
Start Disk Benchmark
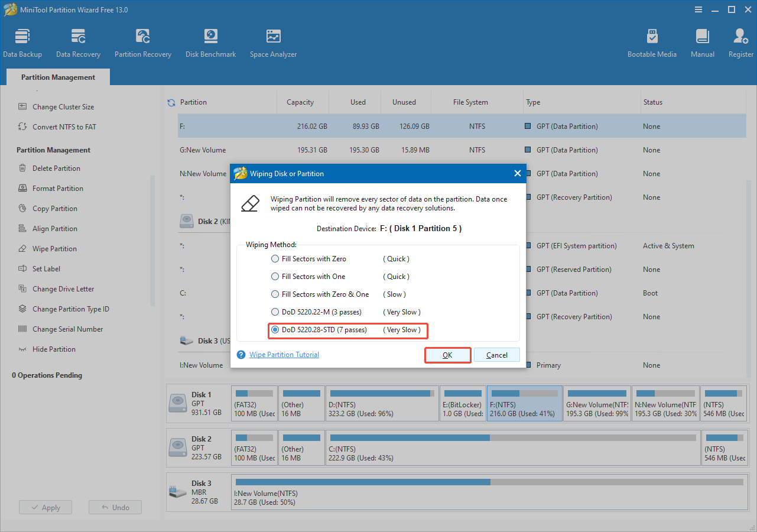pyautogui.click(x=210, y=41)
